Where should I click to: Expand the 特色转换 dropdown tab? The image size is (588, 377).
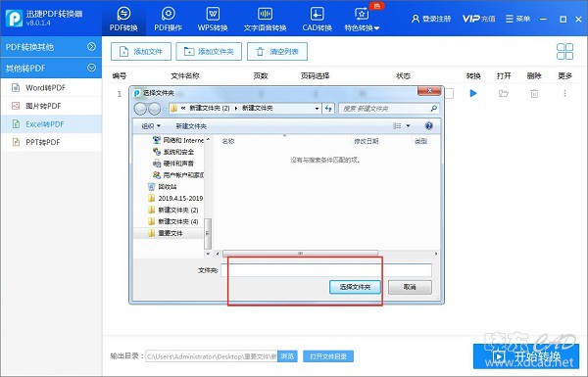coord(362,19)
